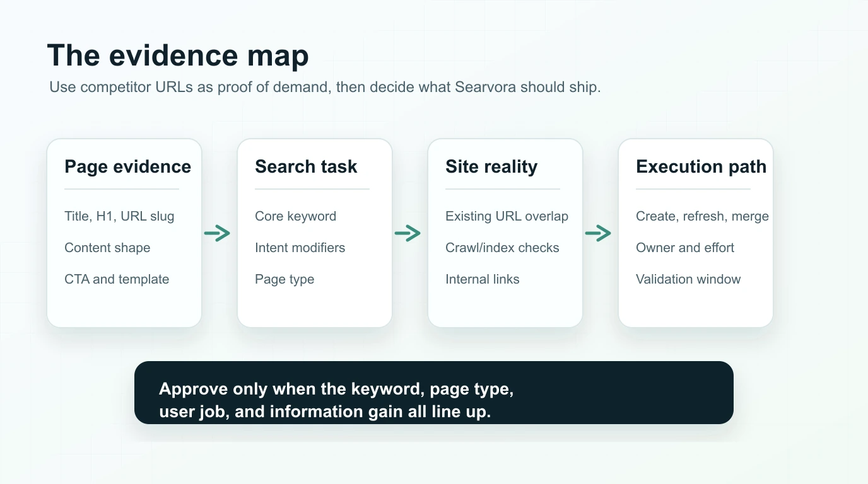This screenshot has width=868, height=484.
Task: Select the Site reality card
Action: (x=505, y=233)
